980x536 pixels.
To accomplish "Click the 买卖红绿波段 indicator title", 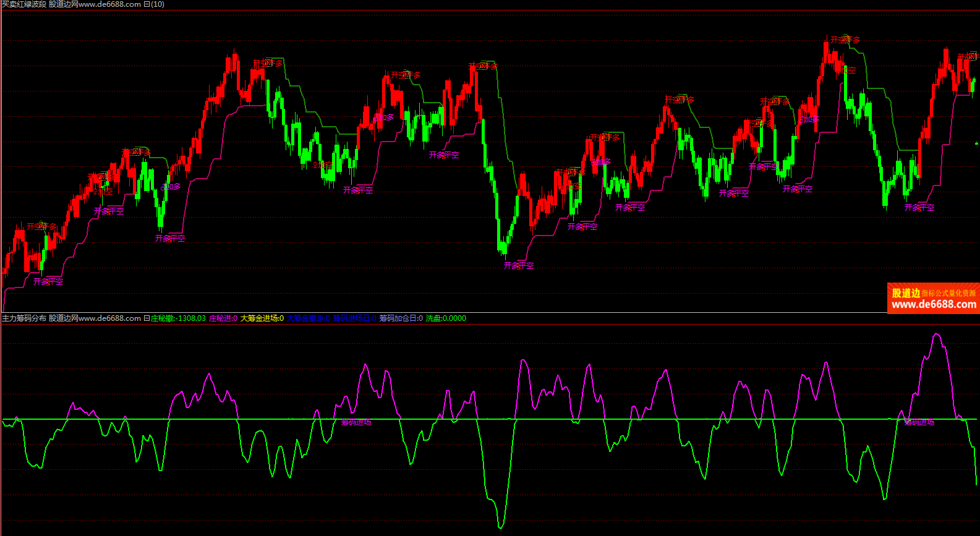I will coord(24,4).
